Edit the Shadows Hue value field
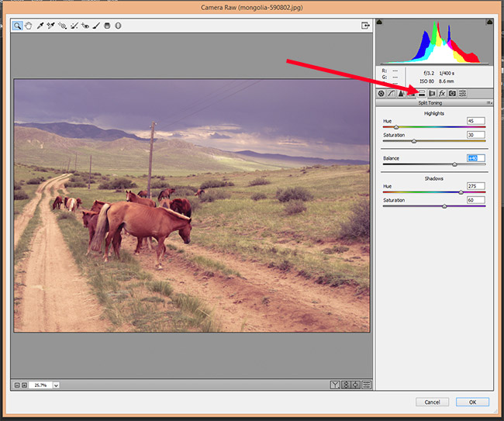This screenshot has height=421, width=504. click(x=476, y=186)
